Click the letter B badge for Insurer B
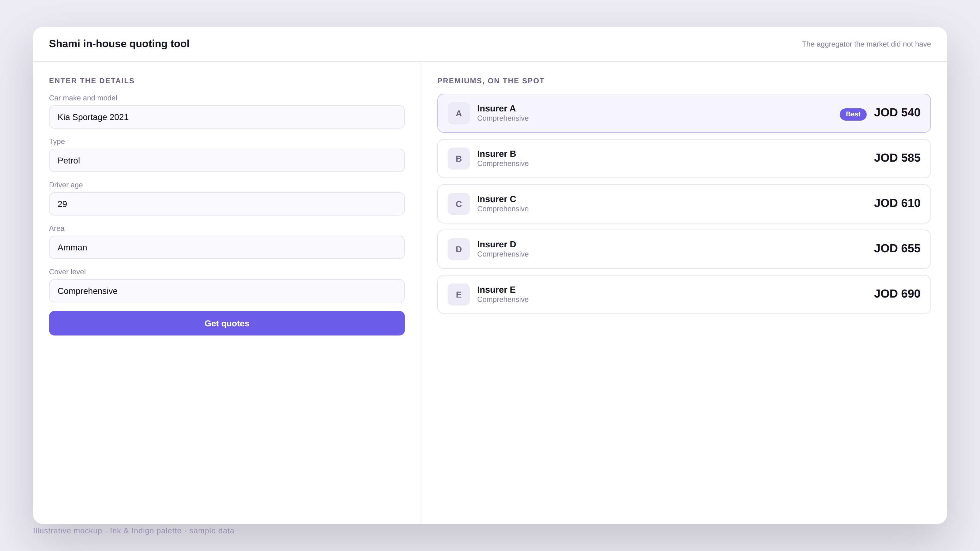Screen dimensions: 980x551 [x=458, y=159]
